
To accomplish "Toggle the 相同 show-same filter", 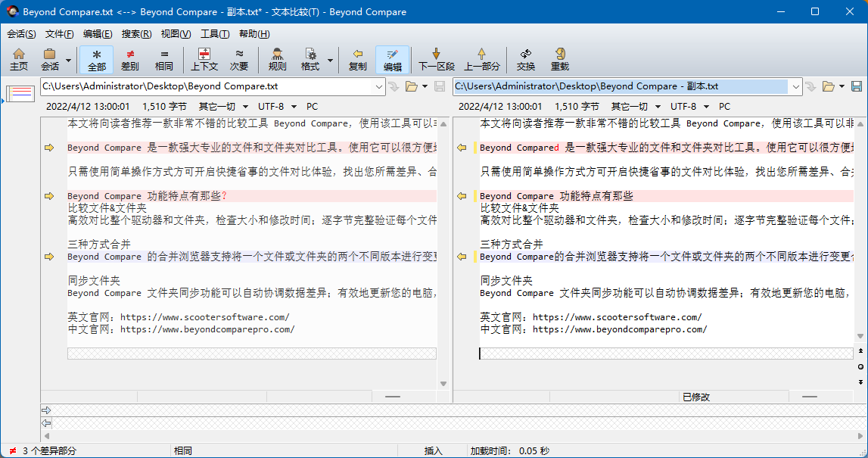I will [x=164, y=59].
